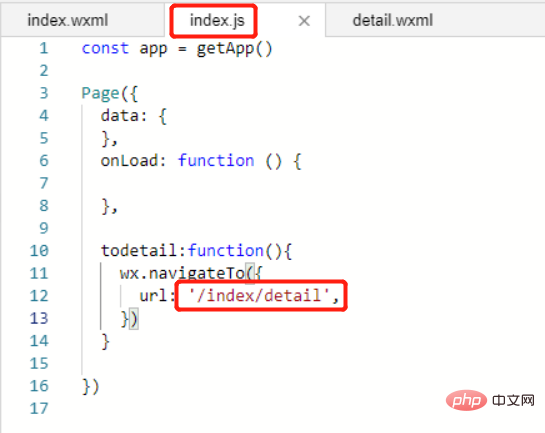
Task: Click '},' on line 8
Action: pyautogui.click(x=109, y=207)
